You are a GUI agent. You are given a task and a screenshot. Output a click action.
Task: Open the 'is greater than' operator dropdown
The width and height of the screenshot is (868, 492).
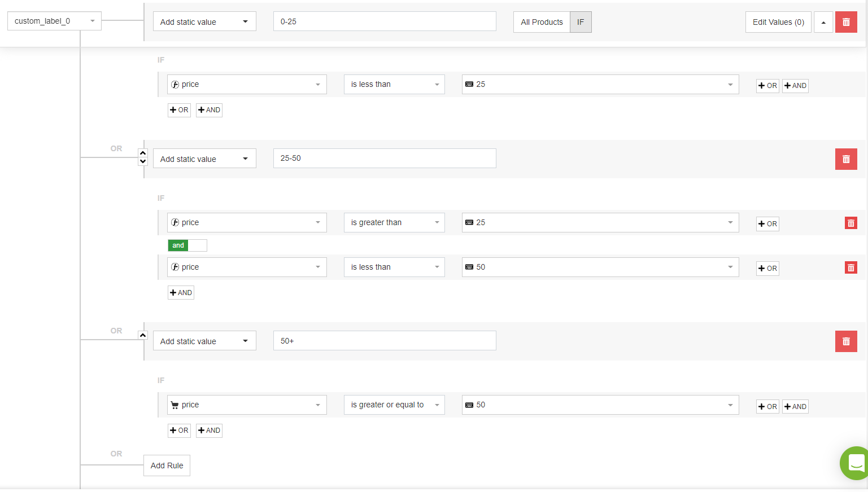tap(394, 222)
